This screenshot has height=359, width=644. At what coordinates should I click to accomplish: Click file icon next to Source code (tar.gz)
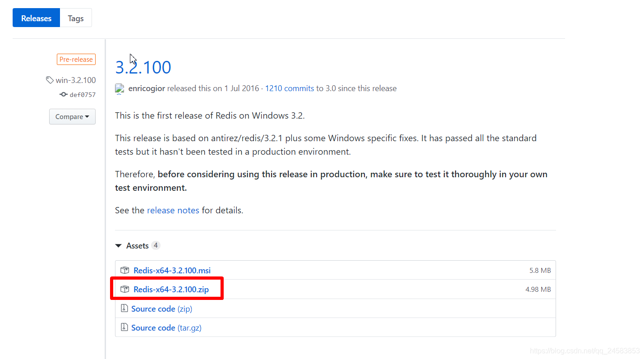coord(124,327)
